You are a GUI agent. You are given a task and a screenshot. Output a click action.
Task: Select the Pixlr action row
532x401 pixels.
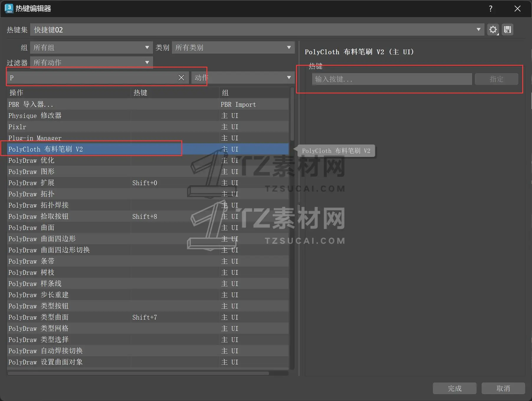pyautogui.click(x=148, y=127)
